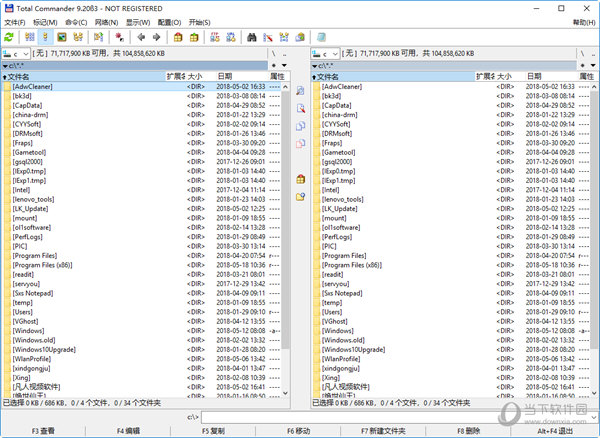Click the View file icon in middle bar
600x438 pixels.
tap(300, 91)
